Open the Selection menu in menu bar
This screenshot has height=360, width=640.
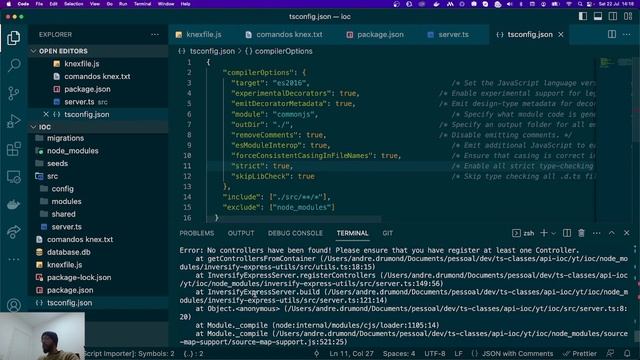(73, 4)
